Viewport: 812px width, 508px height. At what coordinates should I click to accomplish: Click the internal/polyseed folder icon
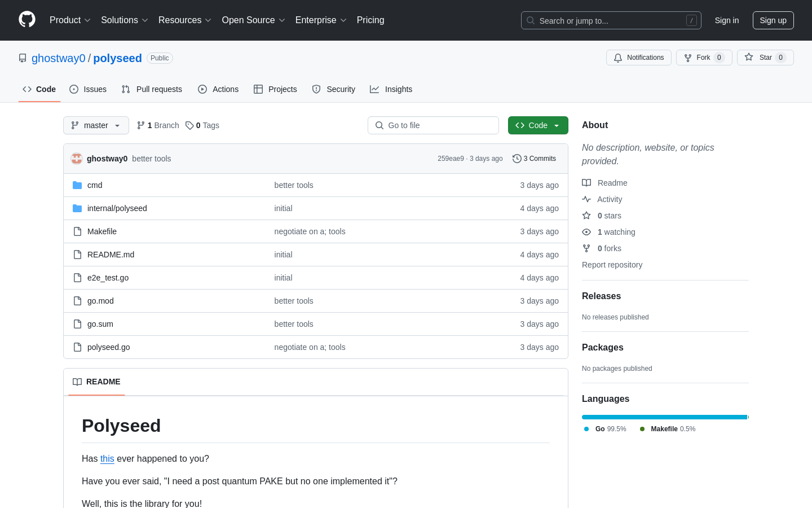[77, 208]
